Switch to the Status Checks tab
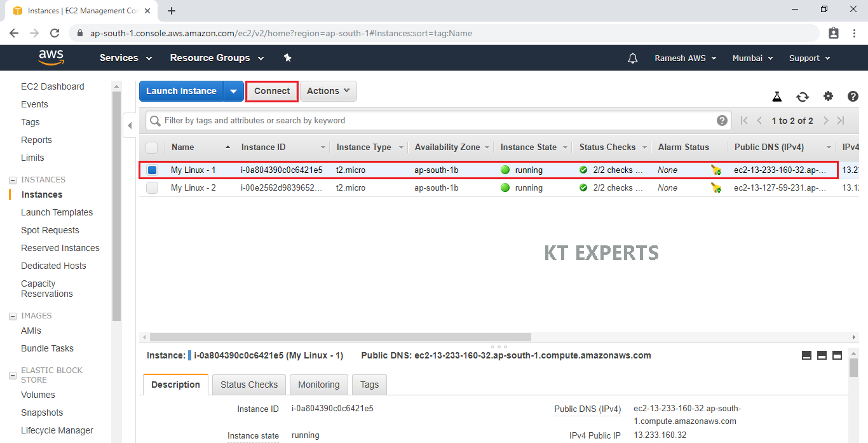This screenshot has height=443, width=868. 249,385
